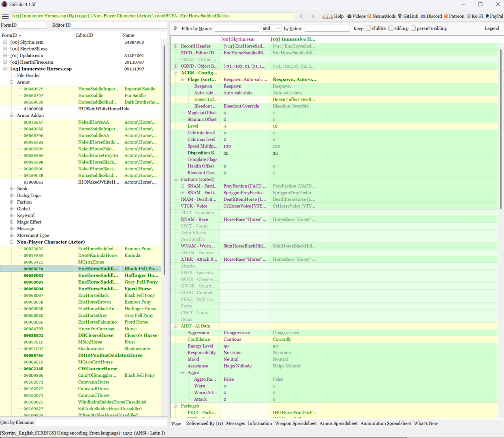Select record 00068D02 Haflinger Horse

[80, 275]
